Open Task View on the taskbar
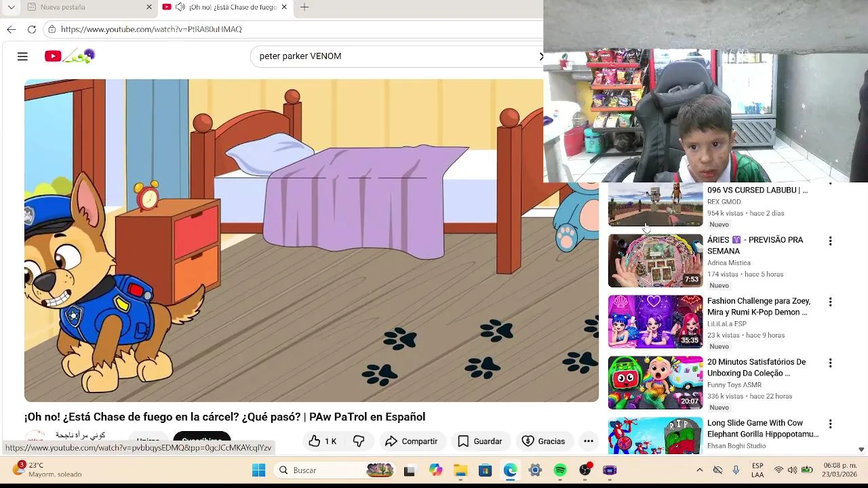868x488 pixels. click(x=409, y=470)
